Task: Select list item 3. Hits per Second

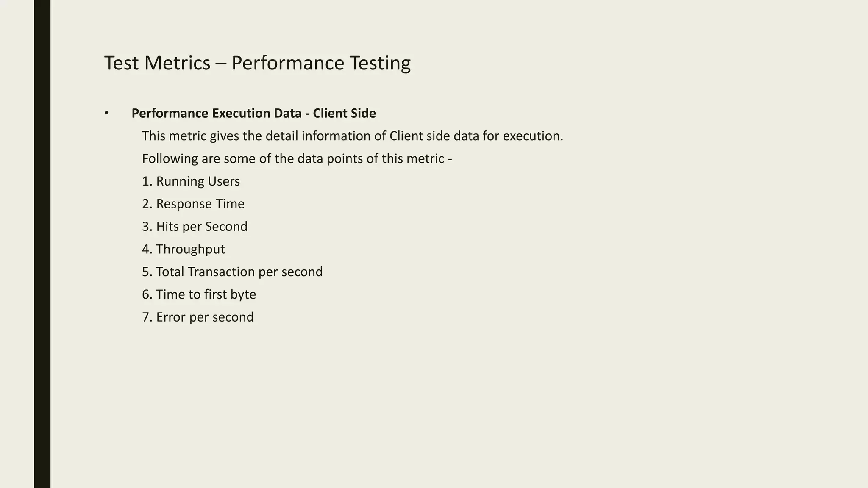Action: coord(195,227)
